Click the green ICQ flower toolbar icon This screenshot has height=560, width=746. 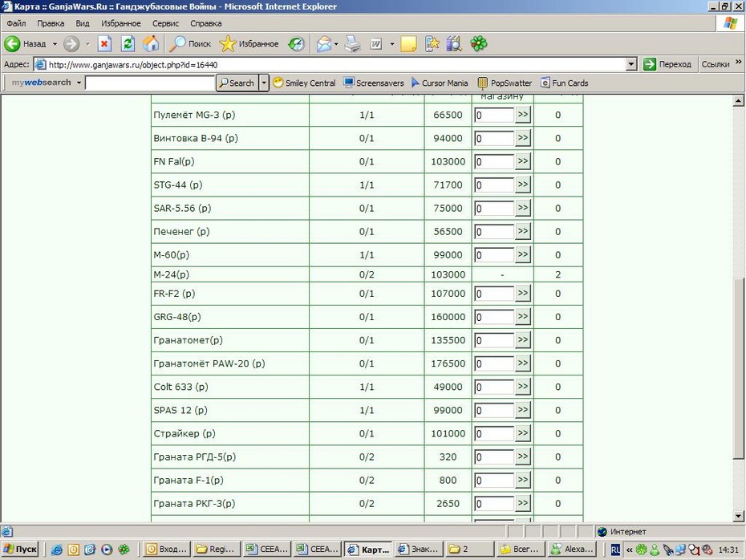(479, 44)
